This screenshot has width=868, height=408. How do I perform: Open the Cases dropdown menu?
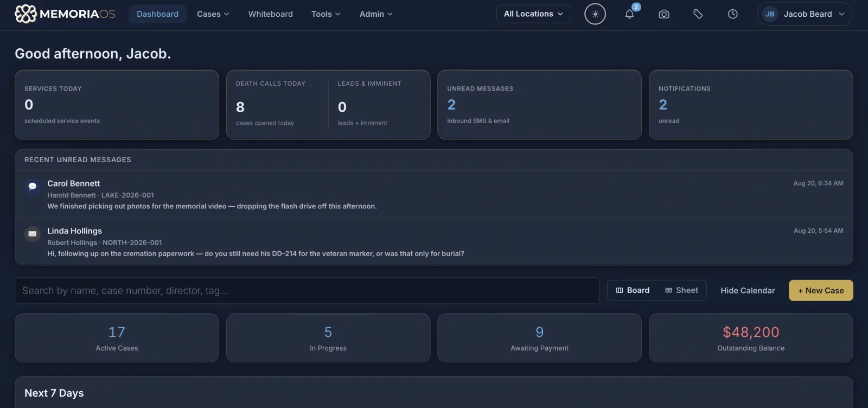(x=213, y=14)
